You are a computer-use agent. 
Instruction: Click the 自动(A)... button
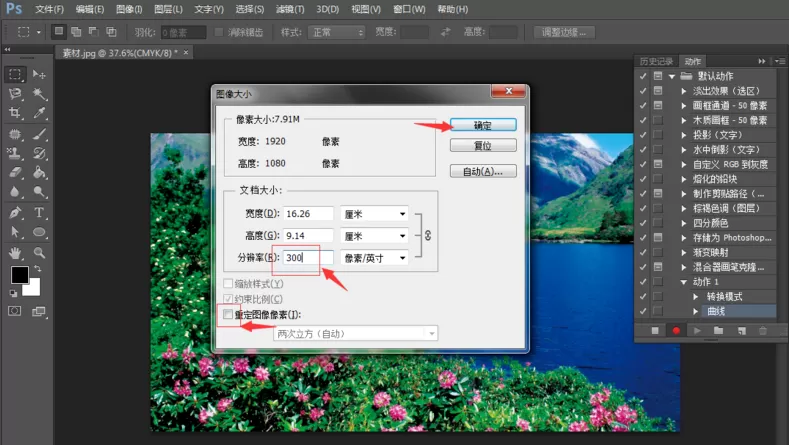coord(483,171)
